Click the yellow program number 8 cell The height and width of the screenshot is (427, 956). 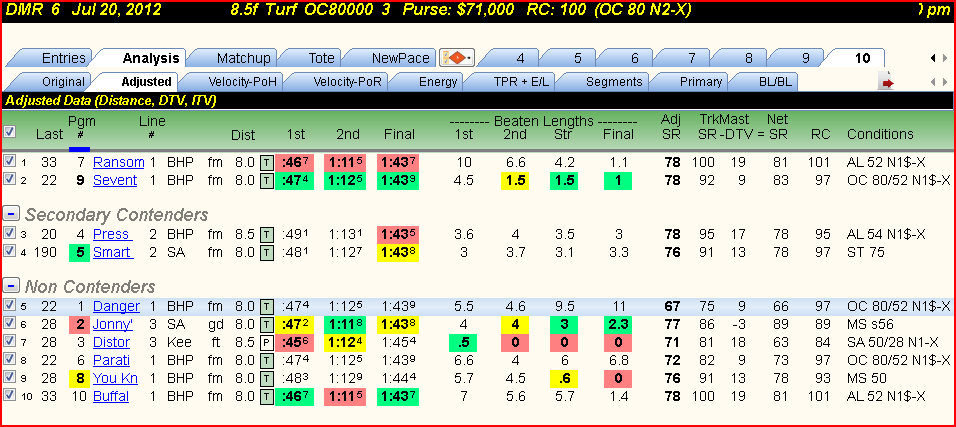(x=79, y=378)
